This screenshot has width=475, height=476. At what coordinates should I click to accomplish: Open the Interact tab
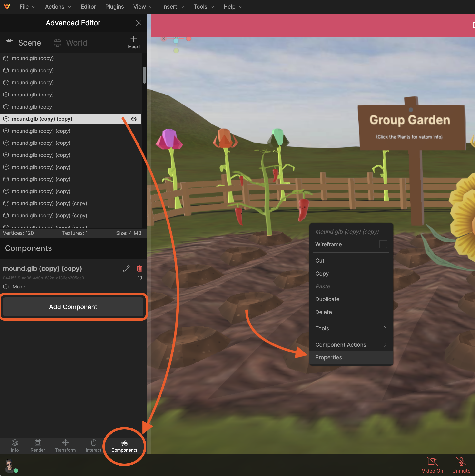[93, 446]
